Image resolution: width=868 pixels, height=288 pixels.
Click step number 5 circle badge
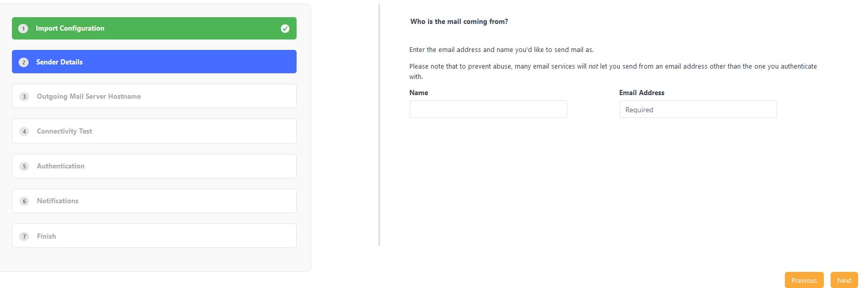24,166
